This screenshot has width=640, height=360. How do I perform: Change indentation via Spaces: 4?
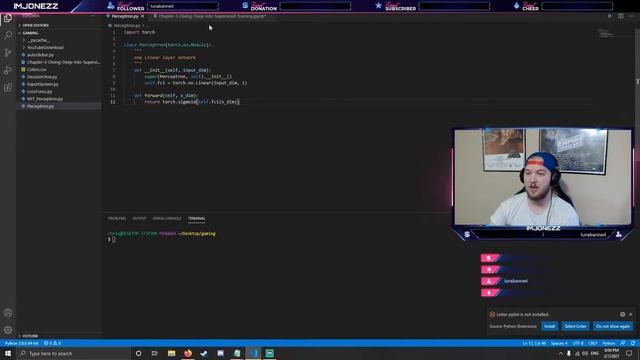559,343
